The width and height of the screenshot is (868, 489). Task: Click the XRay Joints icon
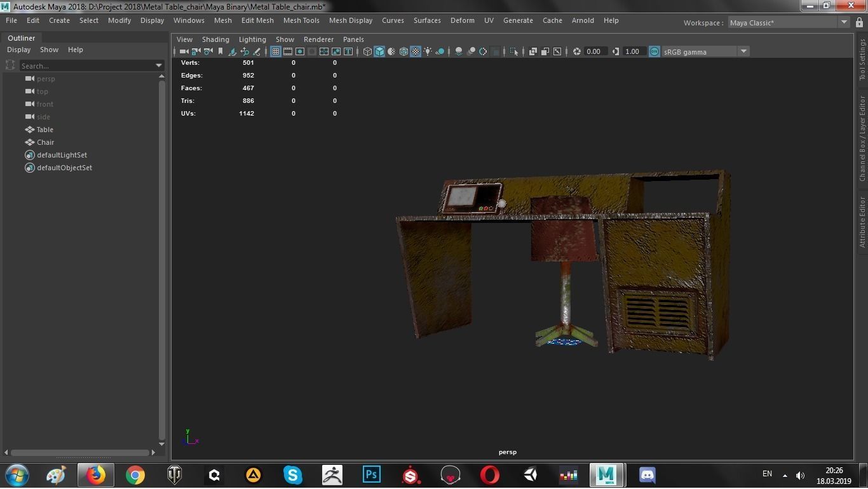(557, 51)
